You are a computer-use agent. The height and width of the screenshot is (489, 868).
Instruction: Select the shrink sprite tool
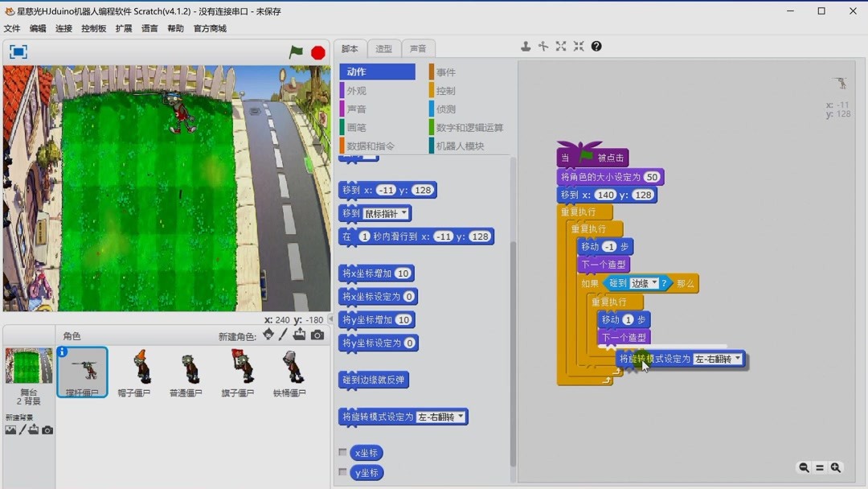(x=578, y=46)
